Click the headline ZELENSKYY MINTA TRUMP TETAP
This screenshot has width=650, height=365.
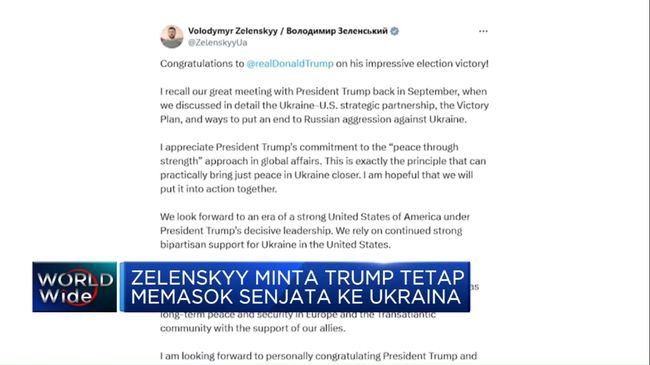[x=298, y=277]
